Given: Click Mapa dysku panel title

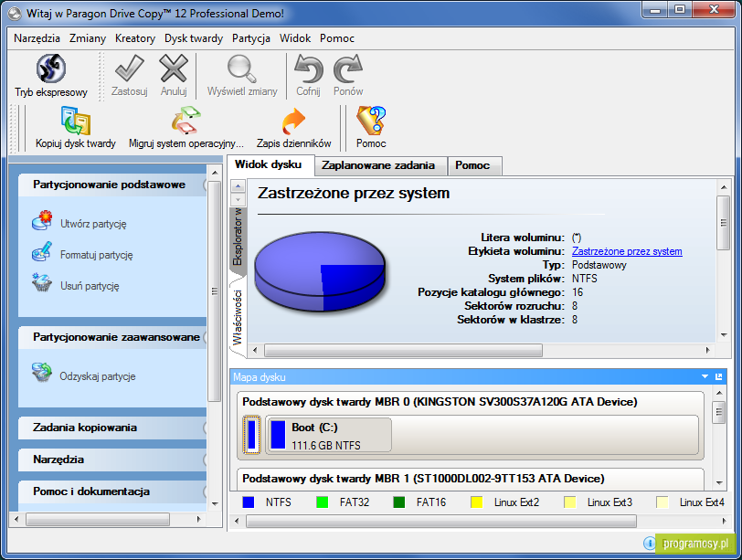Looking at the screenshot, I should click(260, 377).
